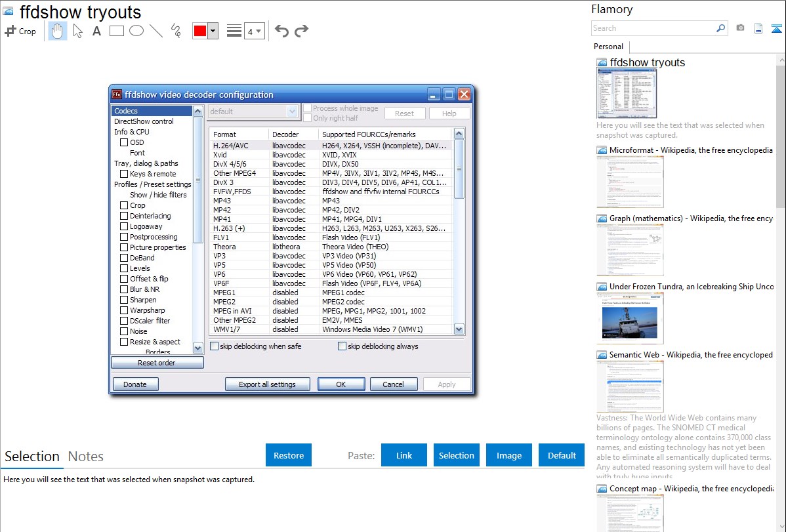This screenshot has height=532, width=786.
Task: Toggle the OSD checkbox
Action: pyautogui.click(x=124, y=142)
